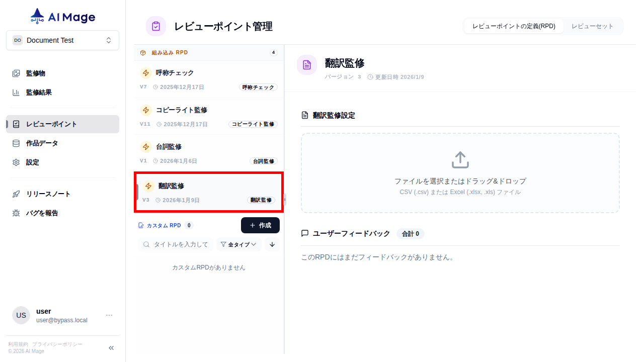
Task: Click the sort arrow beside the filter
Action: point(272,244)
